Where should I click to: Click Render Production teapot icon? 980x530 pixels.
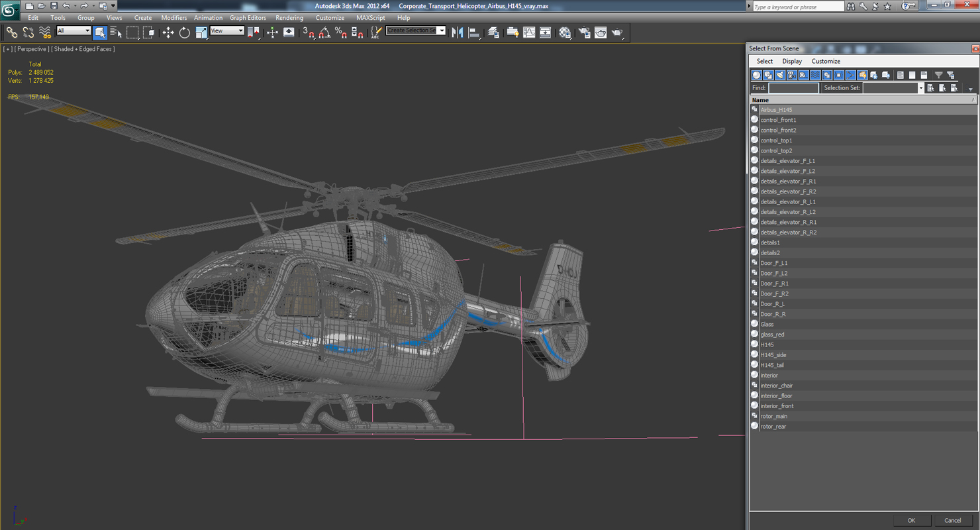617,32
